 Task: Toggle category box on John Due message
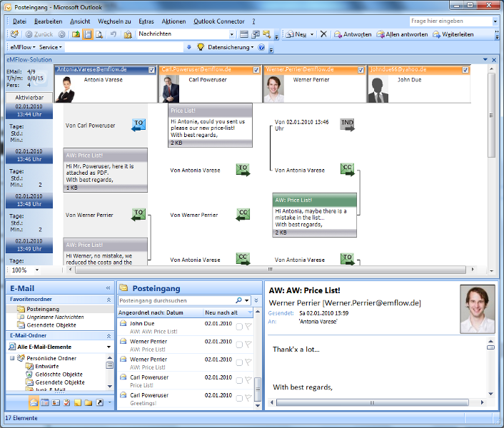pyautogui.click(x=239, y=327)
